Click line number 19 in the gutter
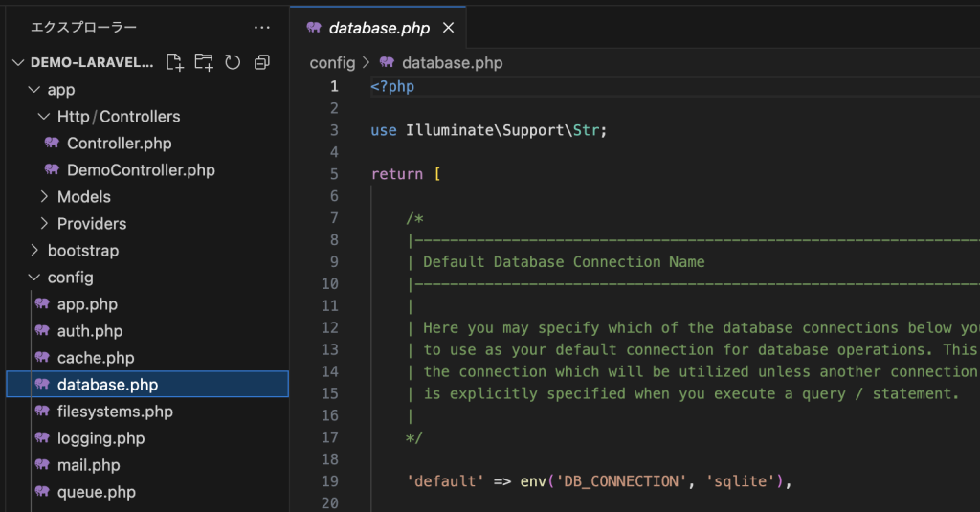Image resolution: width=980 pixels, height=512 pixels. coord(329,481)
